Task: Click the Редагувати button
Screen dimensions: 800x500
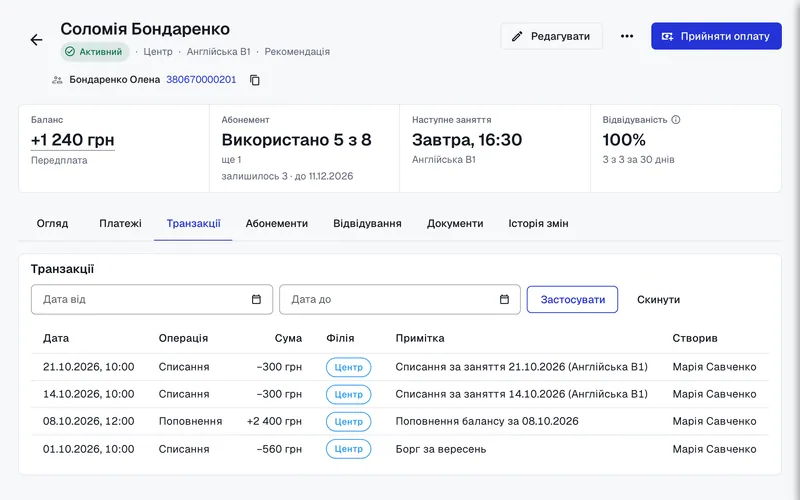Action: pos(552,36)
